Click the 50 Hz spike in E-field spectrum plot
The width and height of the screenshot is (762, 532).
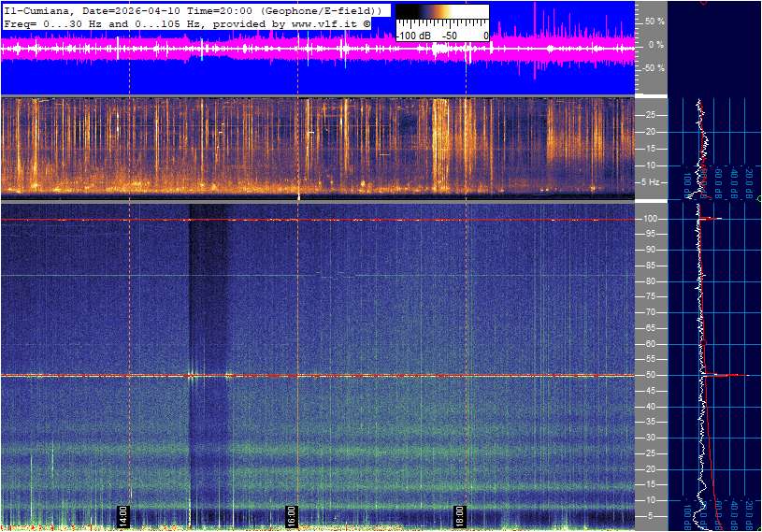[726, 375]
